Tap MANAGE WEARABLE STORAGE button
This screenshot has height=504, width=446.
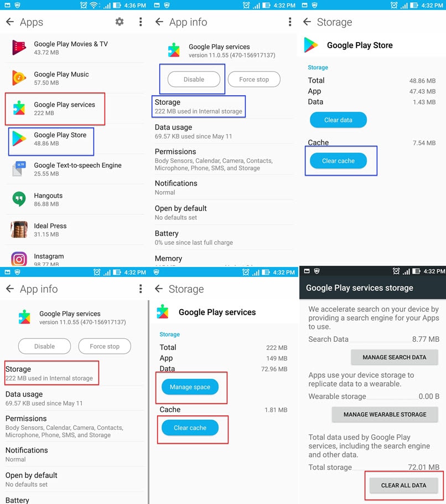[x=385, y=415]
